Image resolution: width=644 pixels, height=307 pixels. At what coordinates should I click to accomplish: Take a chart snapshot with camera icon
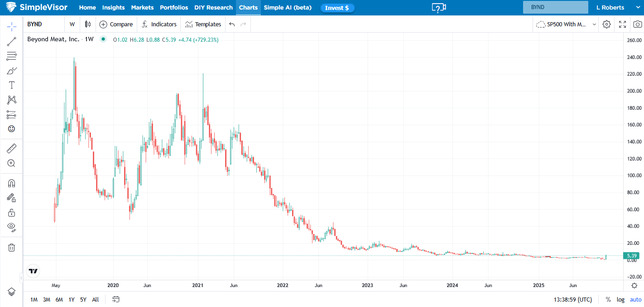(x=637, y=24)
